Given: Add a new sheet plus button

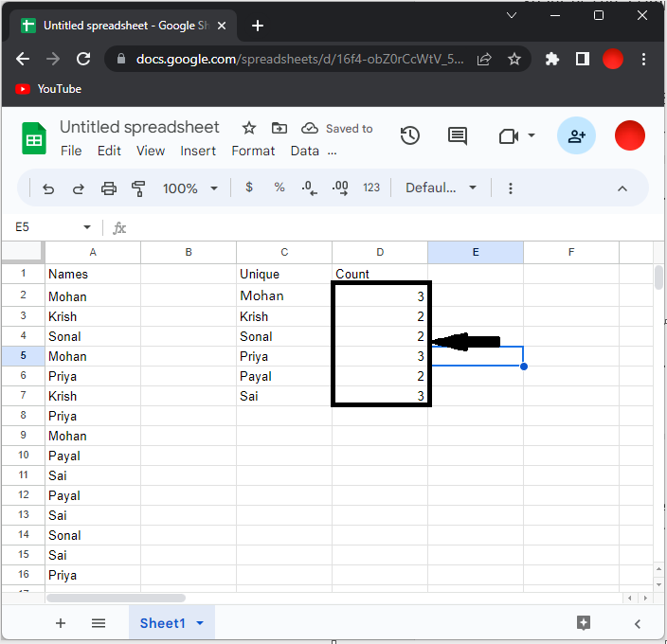Looking at the screenshot, I should pos(61,623).
